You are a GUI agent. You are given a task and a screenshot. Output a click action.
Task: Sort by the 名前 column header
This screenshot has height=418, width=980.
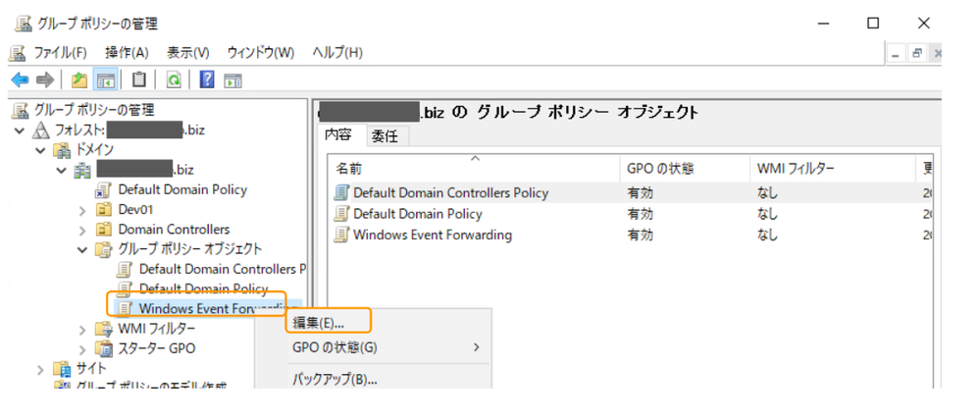point(475,168)
